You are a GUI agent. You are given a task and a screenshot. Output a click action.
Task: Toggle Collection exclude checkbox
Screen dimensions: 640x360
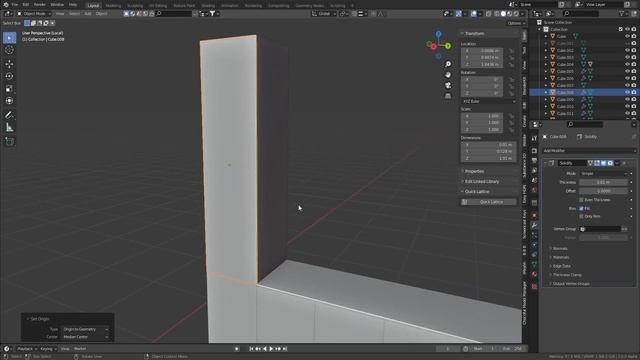click(x=621, y=29)
